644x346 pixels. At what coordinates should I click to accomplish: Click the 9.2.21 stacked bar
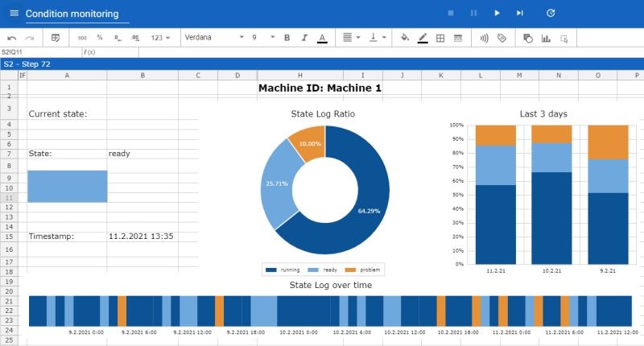[x=609, y=195]
